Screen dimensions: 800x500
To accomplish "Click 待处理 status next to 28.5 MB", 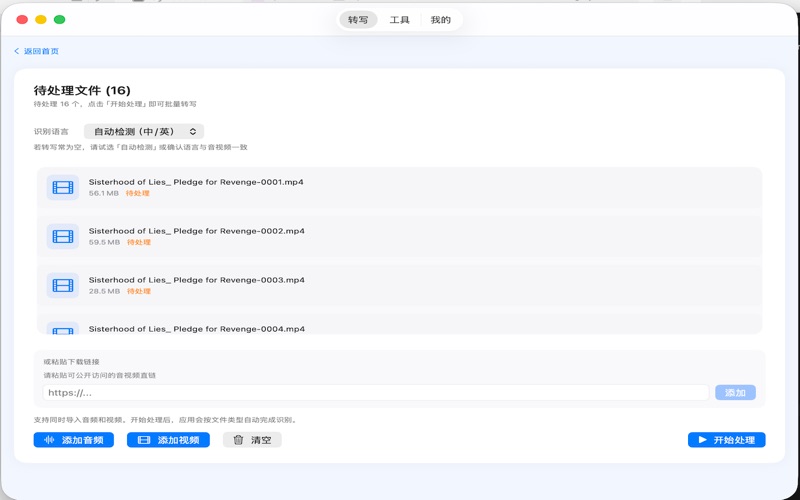I will (x=139, y=291).
